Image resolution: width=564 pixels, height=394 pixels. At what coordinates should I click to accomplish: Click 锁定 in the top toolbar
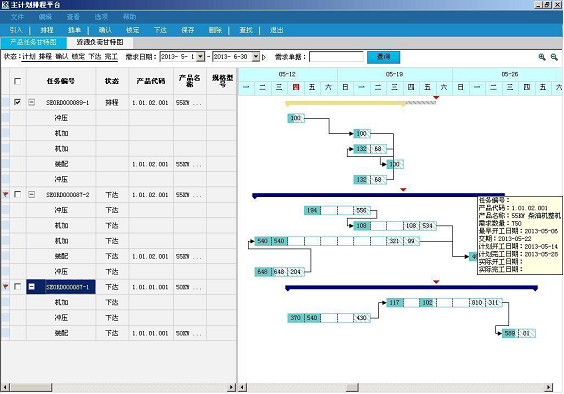tap(132, 30)
